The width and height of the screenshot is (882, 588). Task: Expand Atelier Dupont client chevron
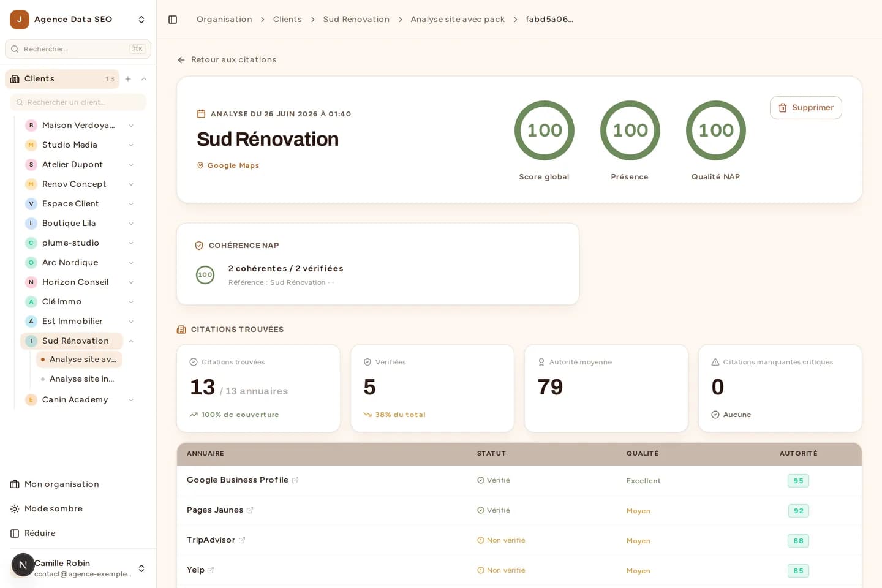coord(131,165)
